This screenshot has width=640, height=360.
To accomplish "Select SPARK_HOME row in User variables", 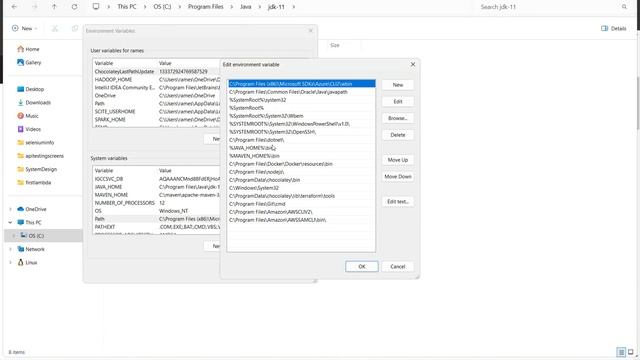I will click(157, 120).
